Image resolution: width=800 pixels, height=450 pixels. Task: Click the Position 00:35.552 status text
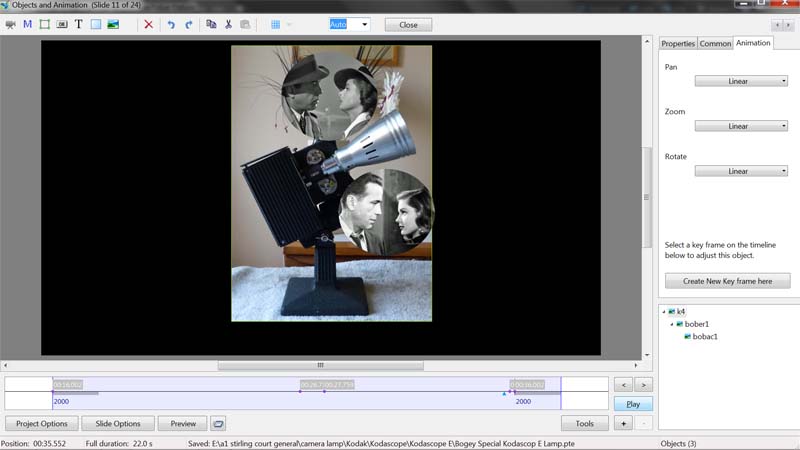click(x=34, y=443)
